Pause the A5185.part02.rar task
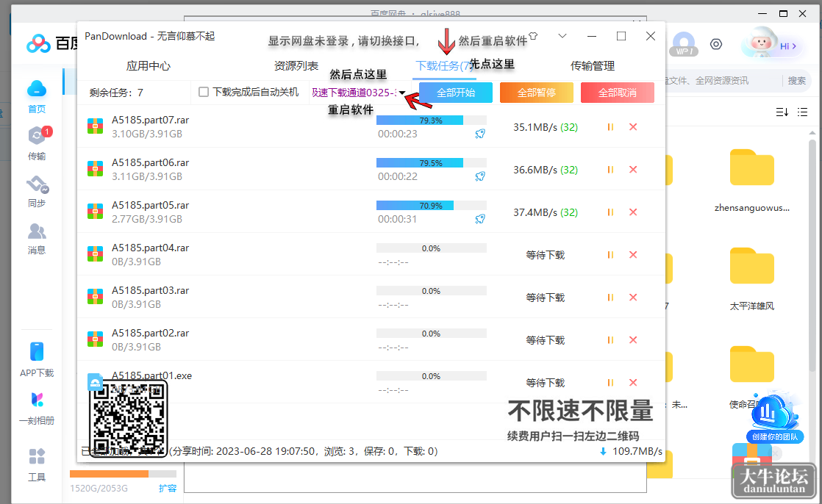This screenshot has width=822, height=504. [x=610, y=340]
